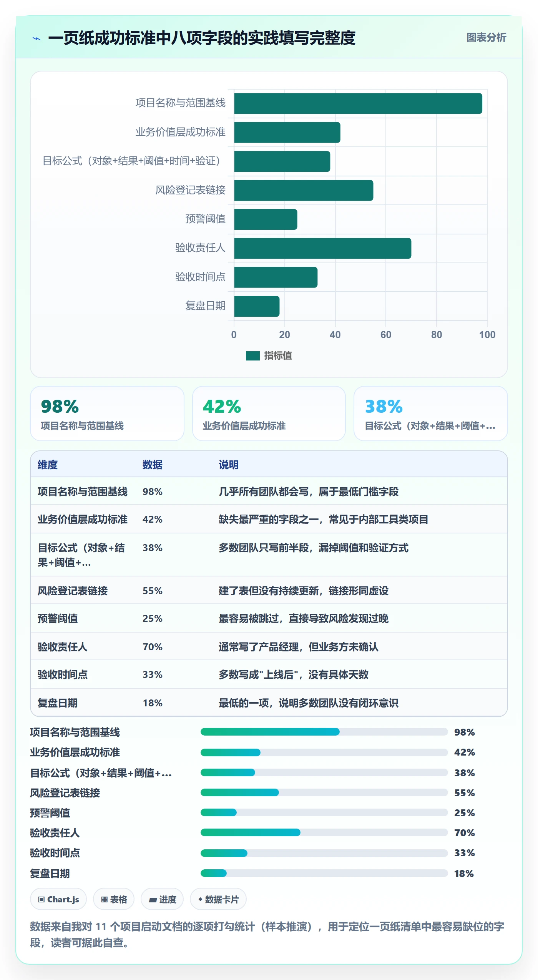Screen dimensions: 538x980
Task: Click the 指标值 legend text
Action: [x=278, y=356]
